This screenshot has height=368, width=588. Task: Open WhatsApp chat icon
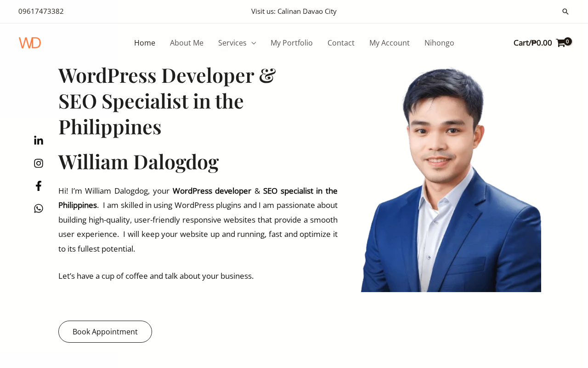(39, 208)
